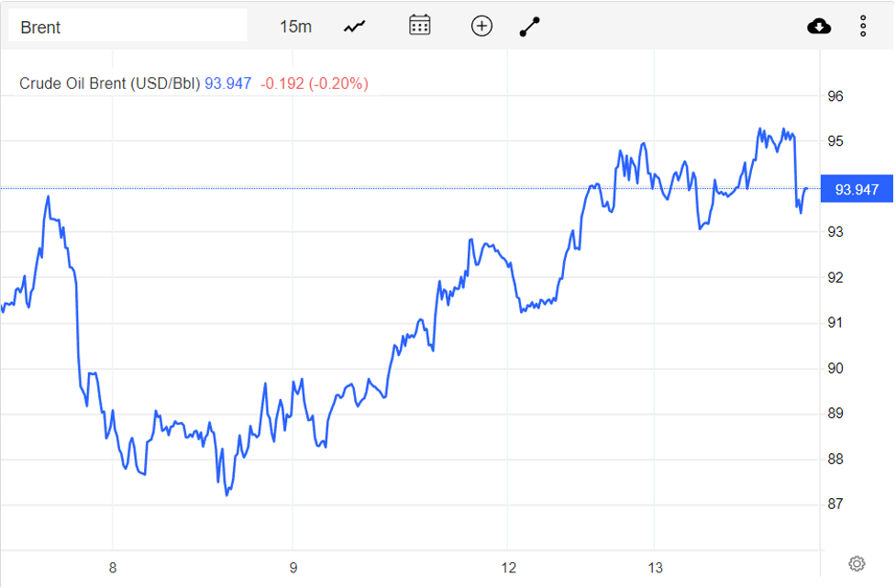
Task: Click the blue 93.947 value in legend
Action: 227,83
